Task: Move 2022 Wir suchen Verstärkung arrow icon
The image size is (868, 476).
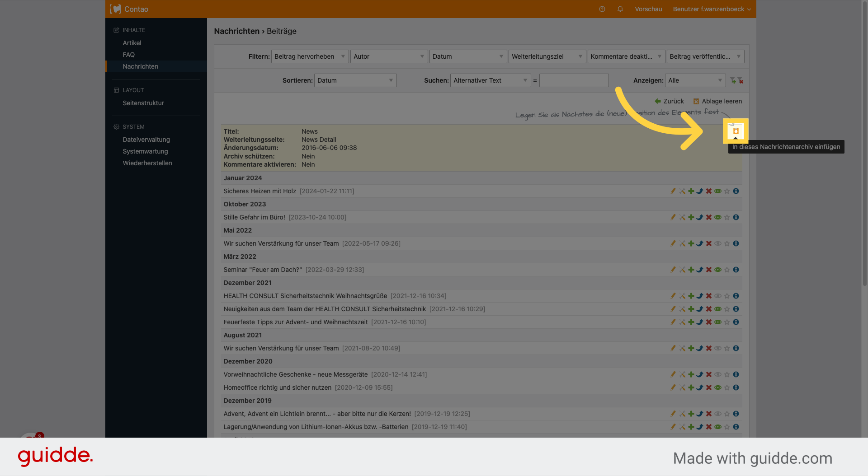Action: (x=700, y=243)
